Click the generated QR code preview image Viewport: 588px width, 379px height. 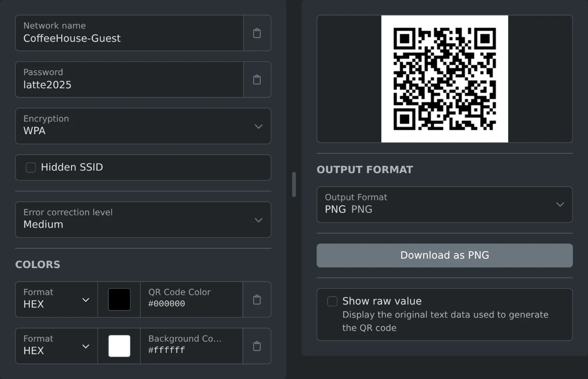coord(444,79)
